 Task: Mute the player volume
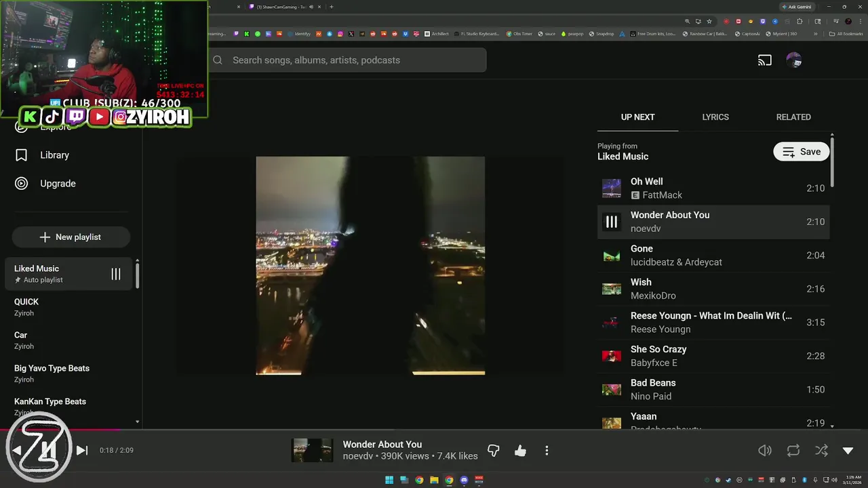point(765,451)
